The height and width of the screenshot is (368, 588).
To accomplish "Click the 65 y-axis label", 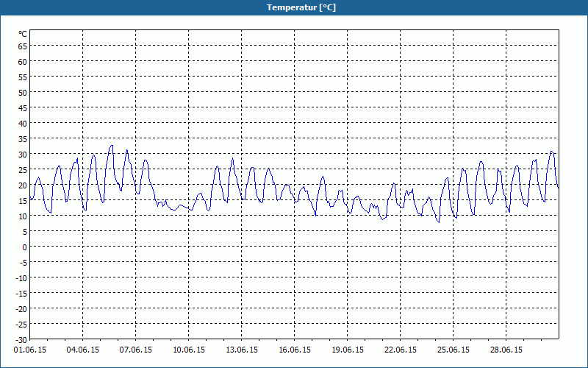I will pyautogui.click(x=23, y=46).
